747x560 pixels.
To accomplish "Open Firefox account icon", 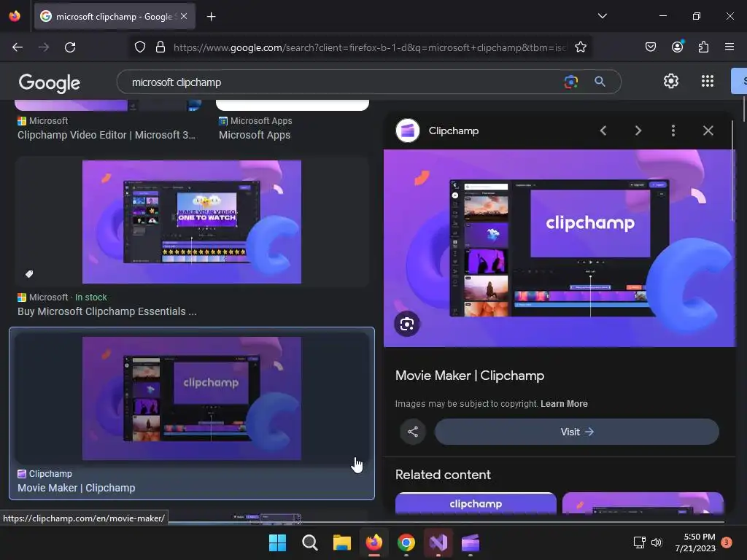I will tap(678, 47).
